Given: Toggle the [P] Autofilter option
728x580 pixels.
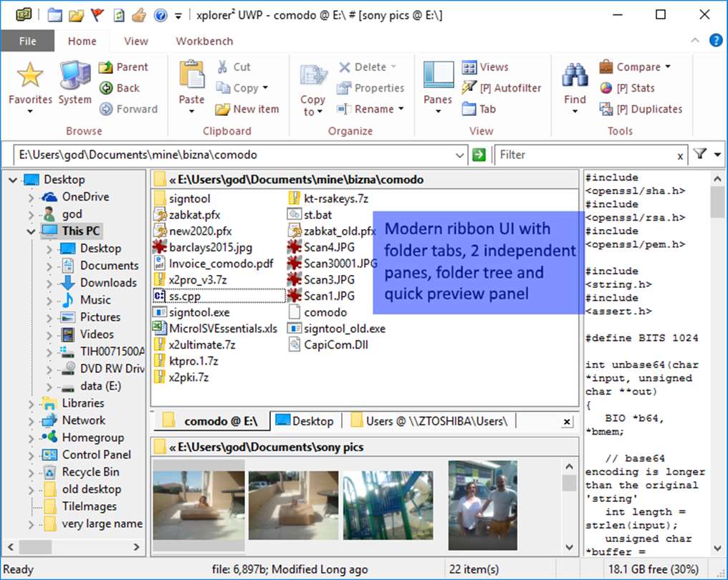Looking at the screenshot, I should pos(502,87).
